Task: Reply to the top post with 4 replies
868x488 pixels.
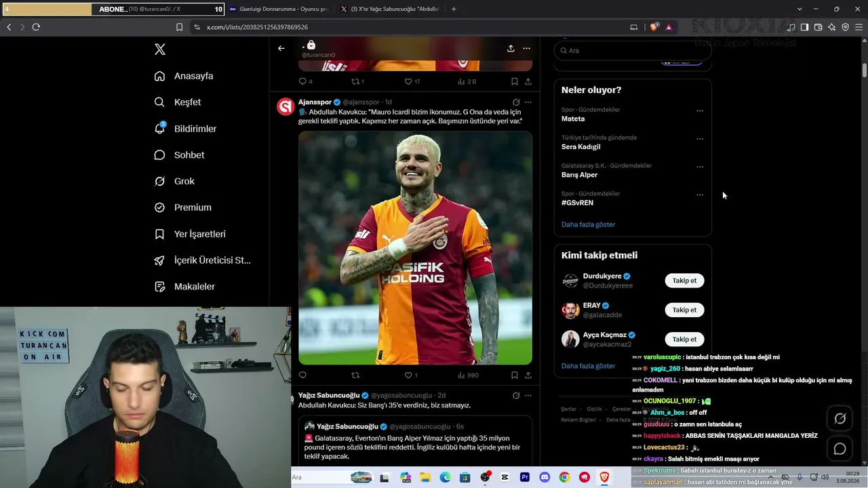Action: 306,81
